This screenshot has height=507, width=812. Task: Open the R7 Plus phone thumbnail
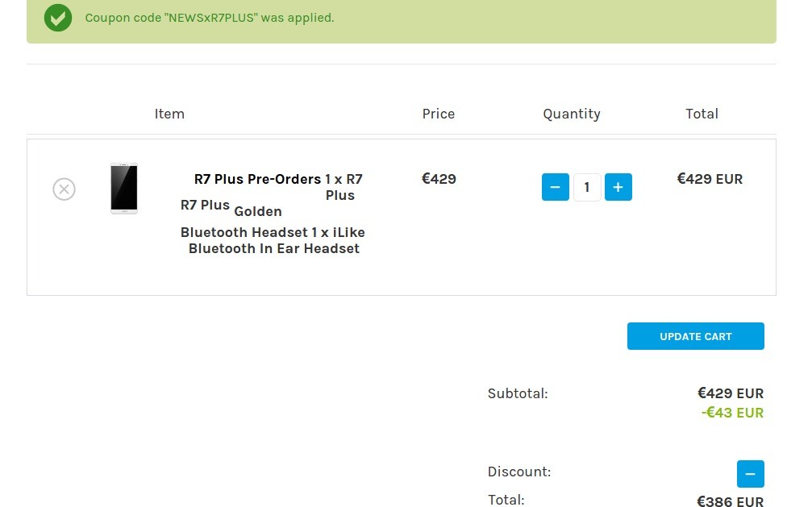123,189
